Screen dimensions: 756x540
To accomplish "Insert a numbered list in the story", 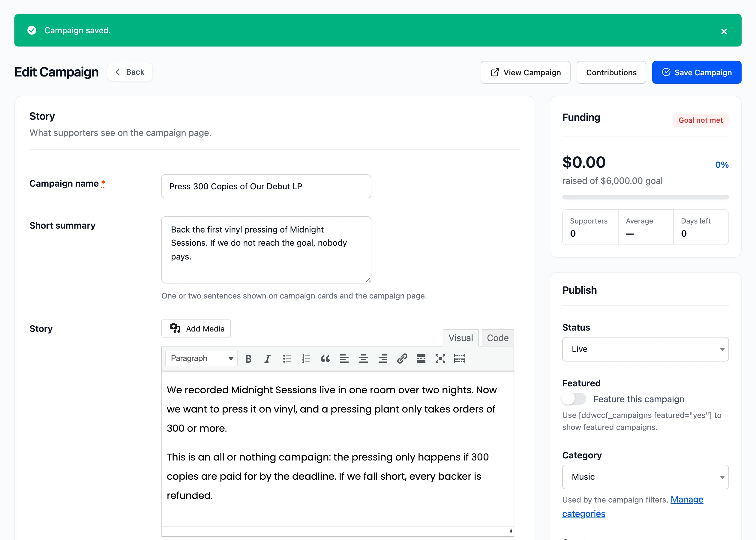I will tap(306, 358).
